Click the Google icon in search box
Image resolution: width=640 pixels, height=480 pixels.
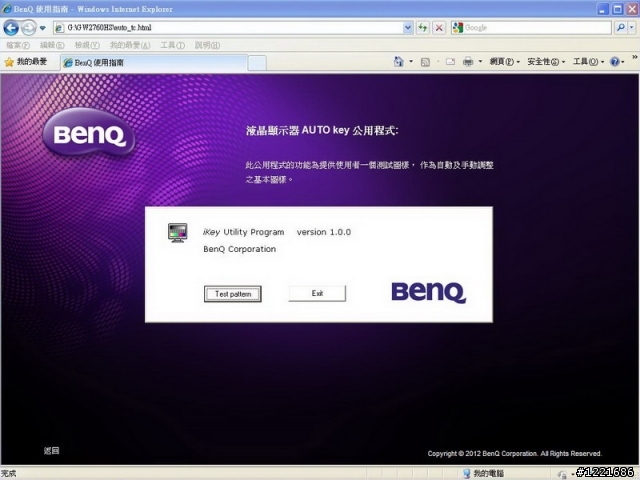pos(458,28)
